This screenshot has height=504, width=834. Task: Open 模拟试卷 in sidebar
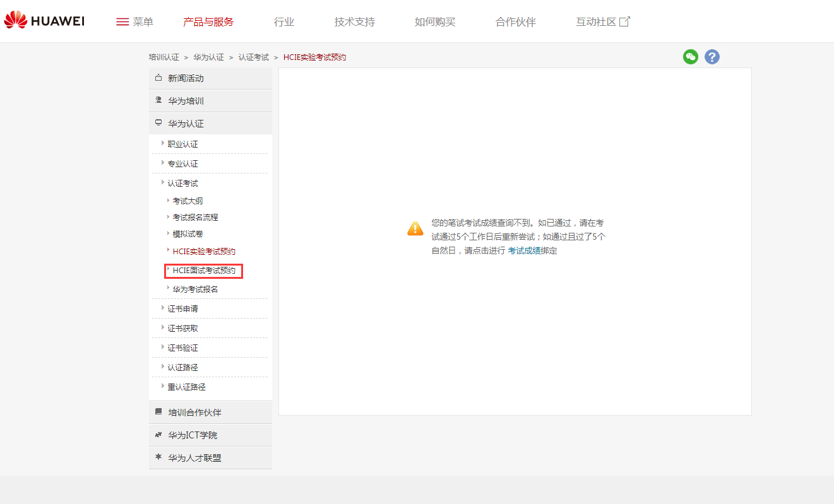[188, 234]
